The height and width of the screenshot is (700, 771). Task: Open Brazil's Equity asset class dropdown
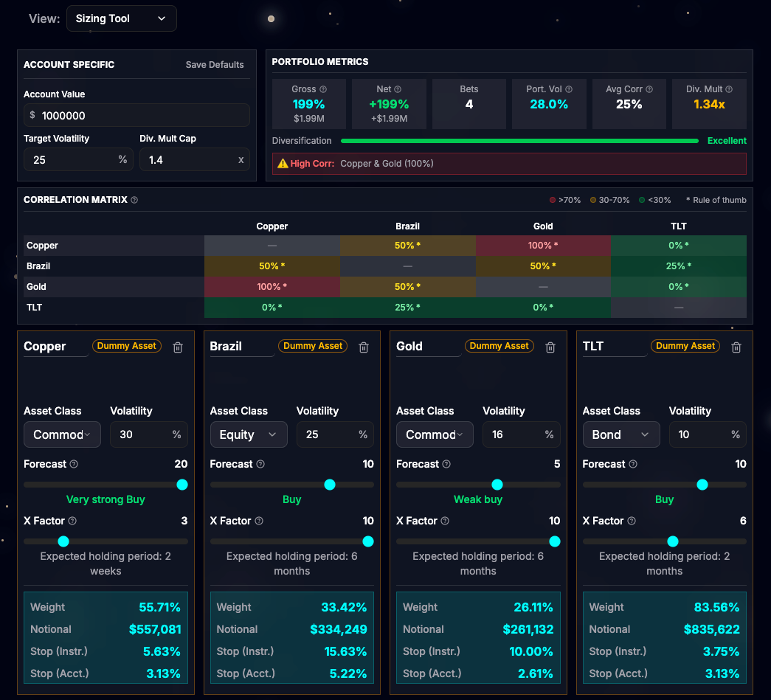click(249, 434)
